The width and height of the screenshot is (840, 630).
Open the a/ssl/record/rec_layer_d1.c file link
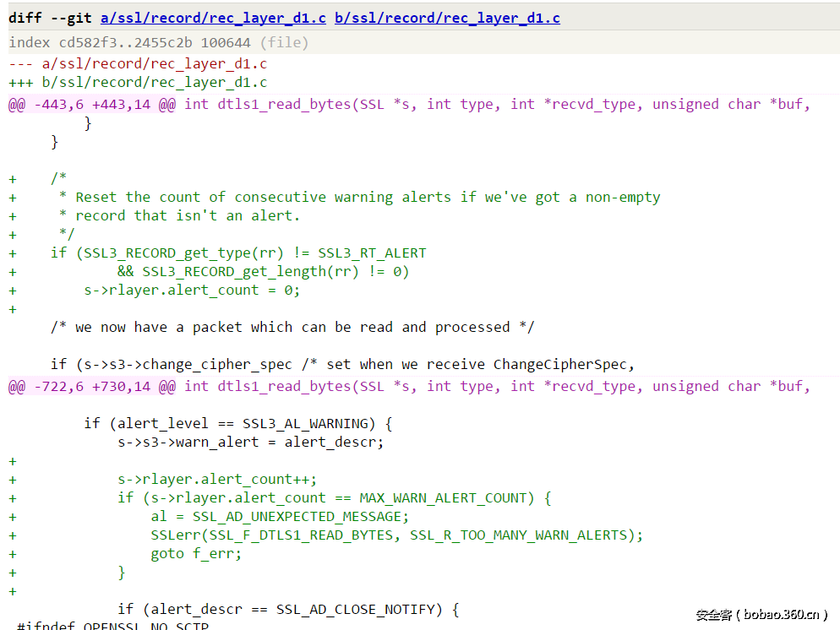[213, 18]
